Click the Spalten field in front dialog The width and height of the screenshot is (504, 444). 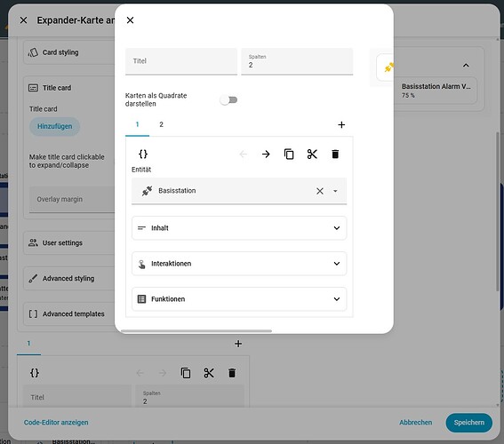pyautogui.click(x=297, y=61)
